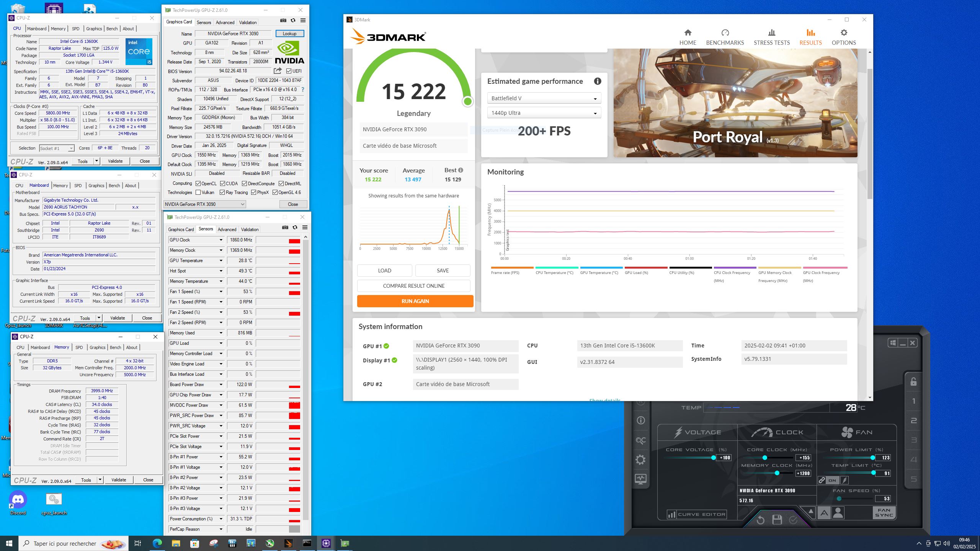Click the profile lock icon in Precision
The image size is (980, 551).
(913, 381)
